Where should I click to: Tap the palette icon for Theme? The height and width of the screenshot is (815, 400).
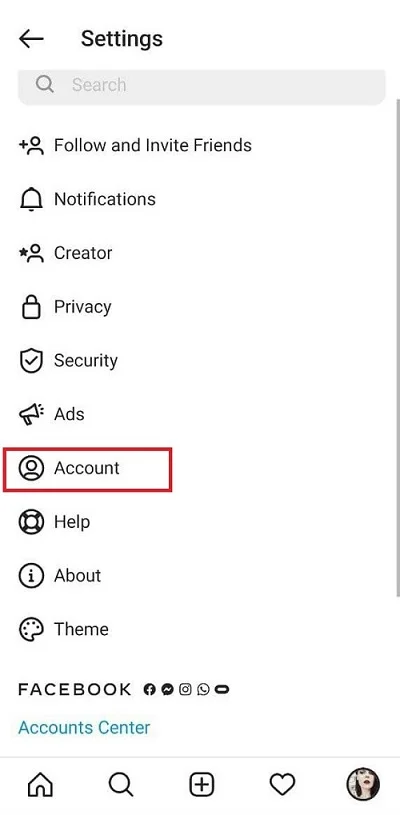click(31, 629)
